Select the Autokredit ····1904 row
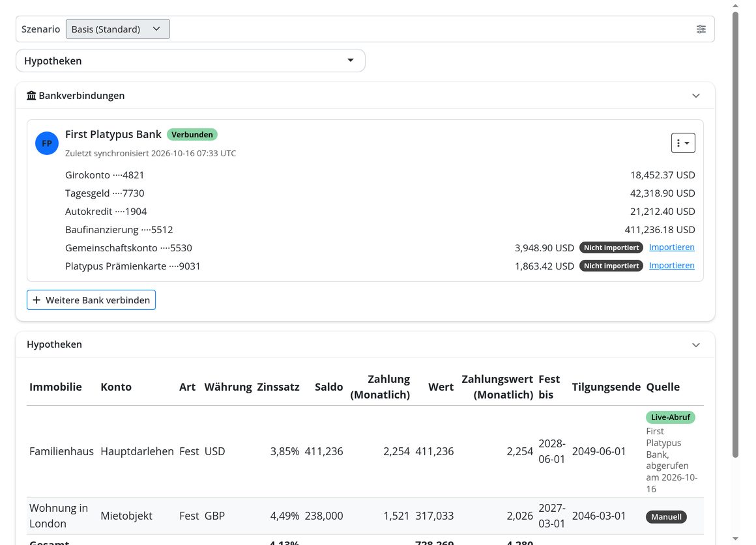 click(380, 212)
